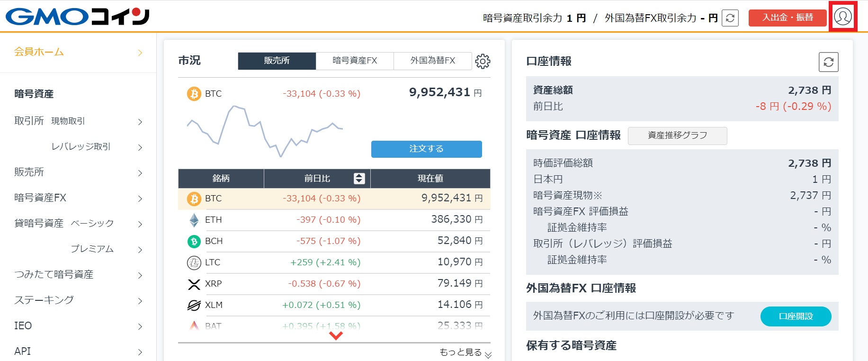The height and width of the screenshot is (361, 868).
Task: Expand chevron next to IEO
Action: click(x=140, y=326)
